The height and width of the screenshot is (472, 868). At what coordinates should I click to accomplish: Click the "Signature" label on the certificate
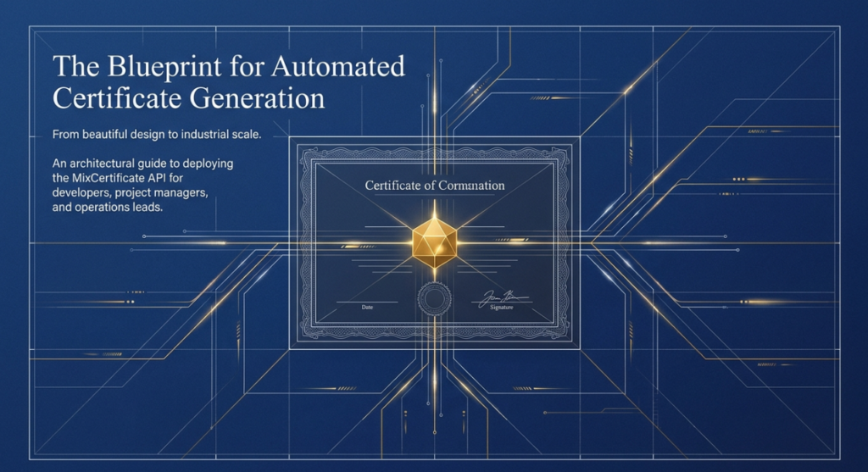(502, 307)
